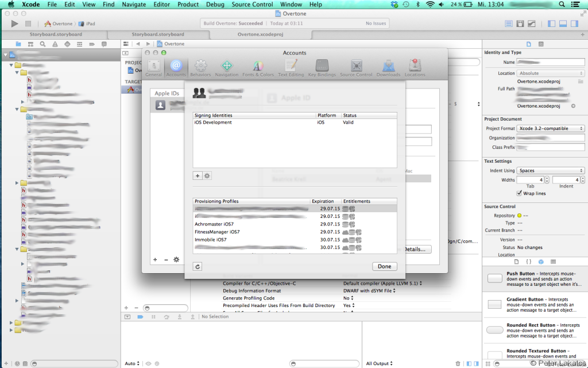
Task: Open the Indent Using Spaces dropdown
Action: pyautogui.click(x=551, y=170)
